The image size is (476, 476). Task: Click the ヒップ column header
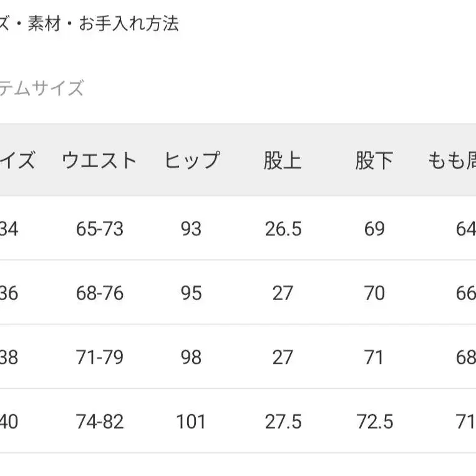click(x=192, y=161)
